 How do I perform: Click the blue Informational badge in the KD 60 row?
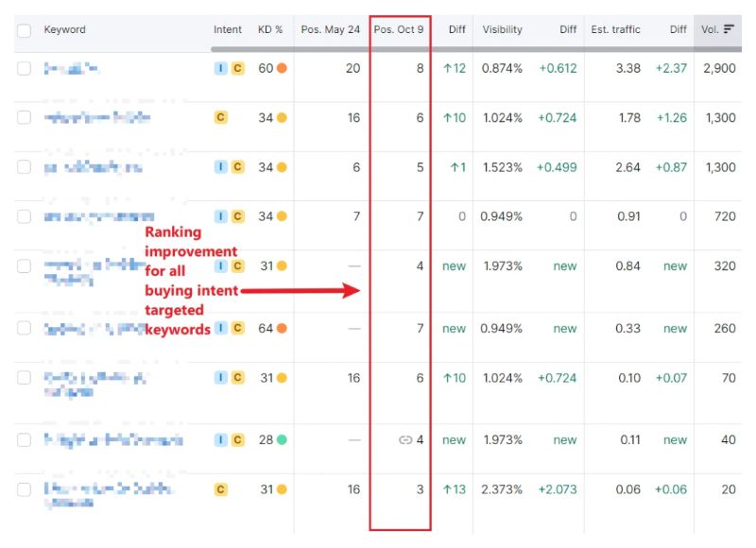click(x=221, y=68)
